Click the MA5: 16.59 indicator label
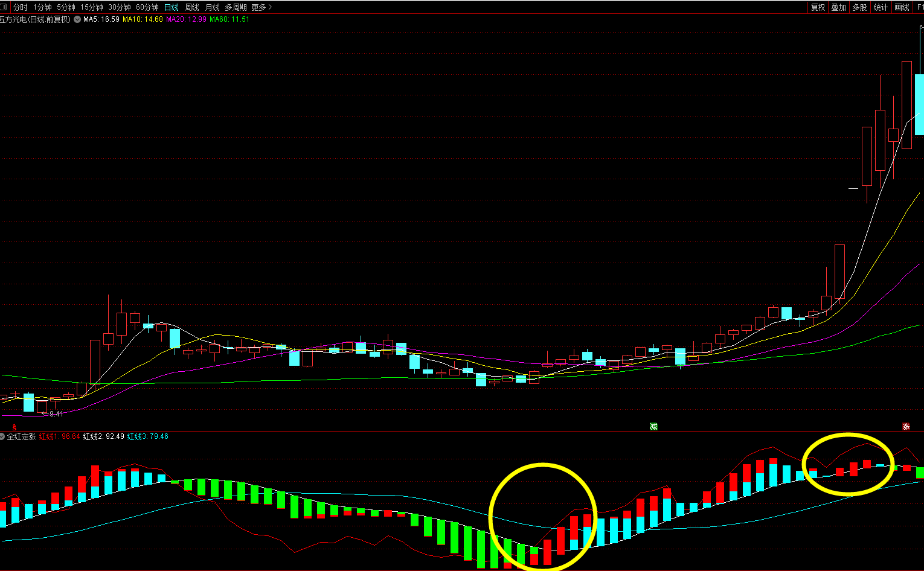924x571 pixels. pos(101,19)
